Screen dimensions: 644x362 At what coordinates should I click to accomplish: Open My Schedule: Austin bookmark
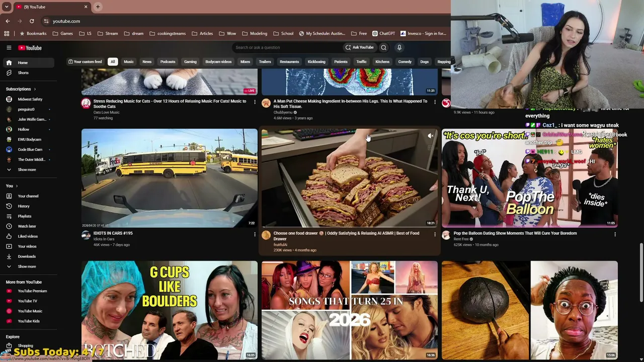321,34
